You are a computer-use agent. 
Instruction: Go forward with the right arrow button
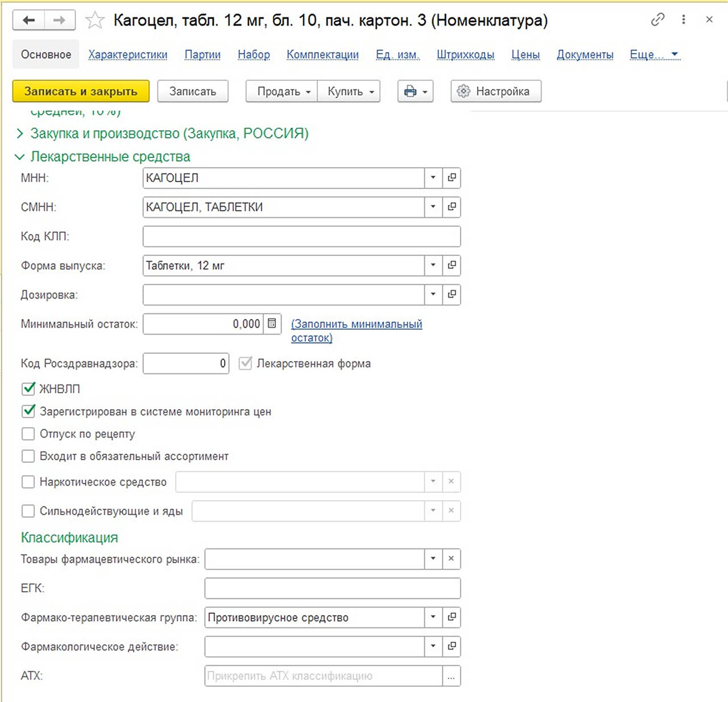[x=60, y=20]
